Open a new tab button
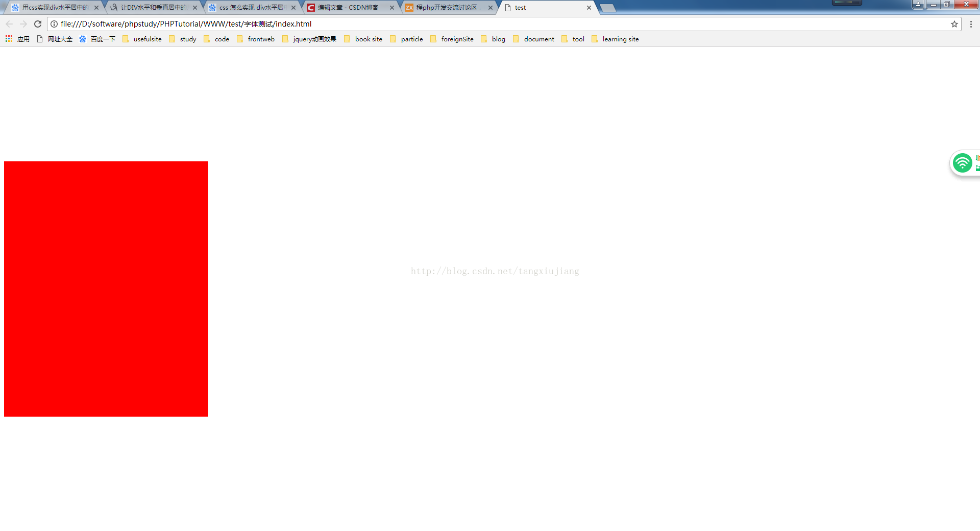This screenshot has height=531, width=980. 607,8
